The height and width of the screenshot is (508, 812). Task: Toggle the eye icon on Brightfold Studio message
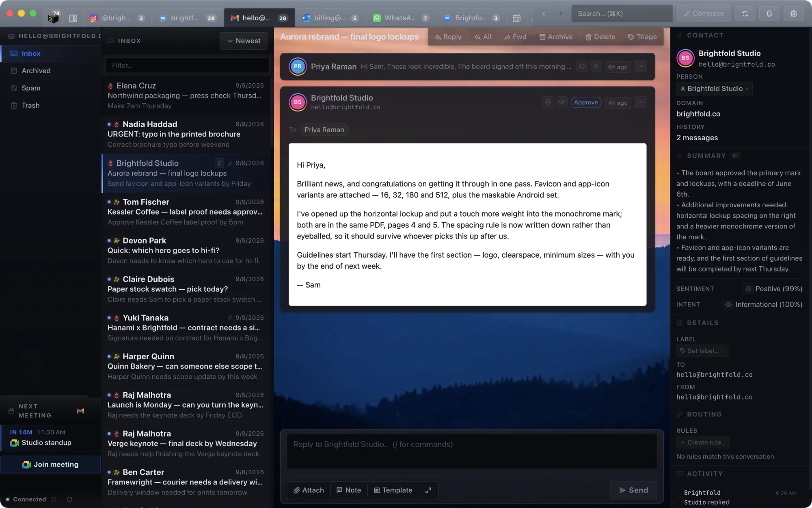pos(562,102)
